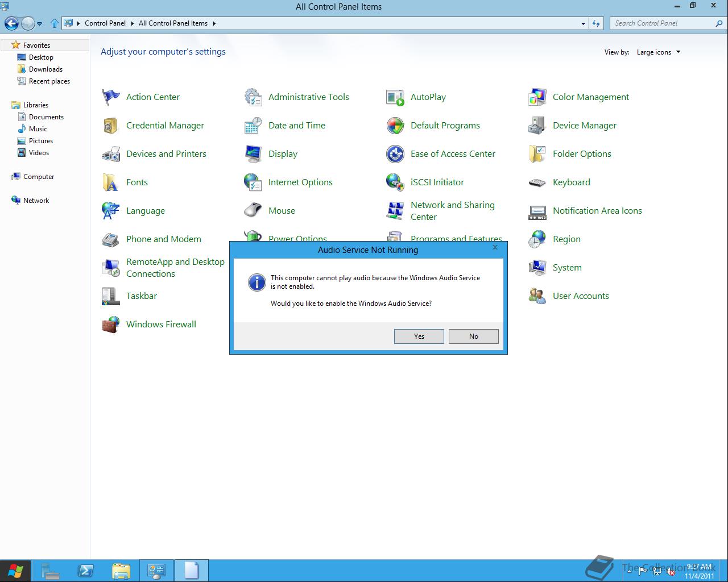Screen dimensions: 728x582
Task: Open the Mouse icon
Action: coord(253,211)
